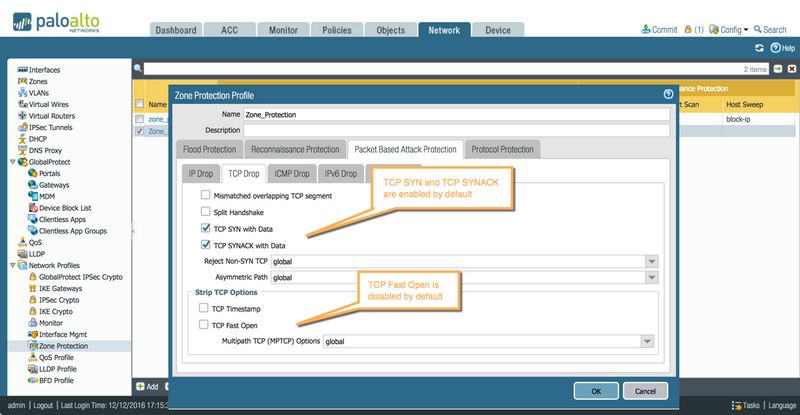Select GlobalProtect IPSec Crypto tree item
The height and width of the screenshot is (415, 800).
point(81,277)
